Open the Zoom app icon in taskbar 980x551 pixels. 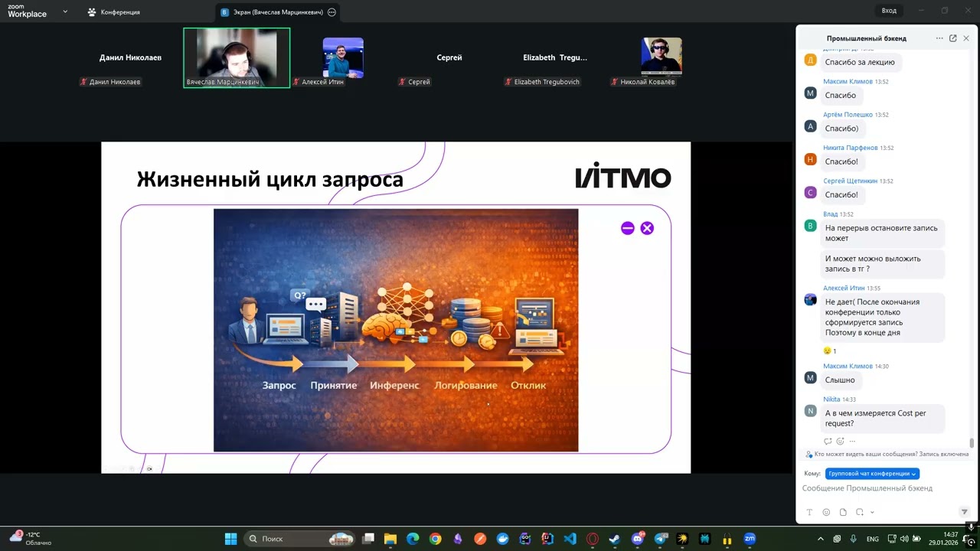click(x=750, y=539)
